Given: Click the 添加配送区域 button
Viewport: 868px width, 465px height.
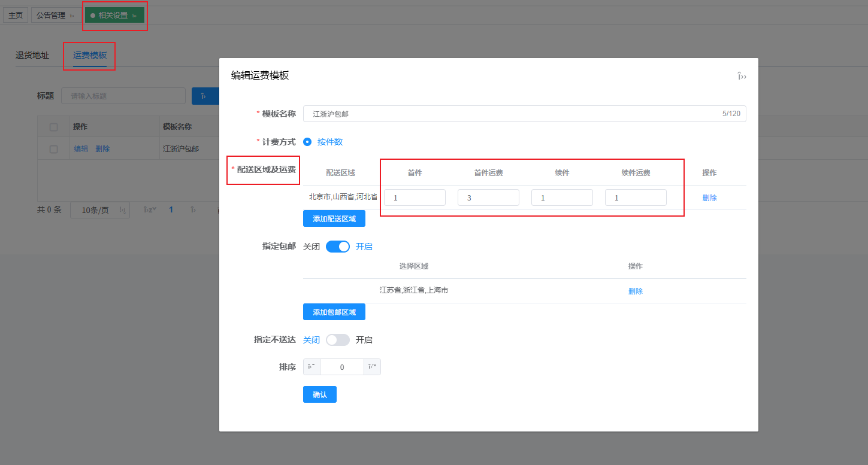Looking at the screenshot, I should point(334,219).
